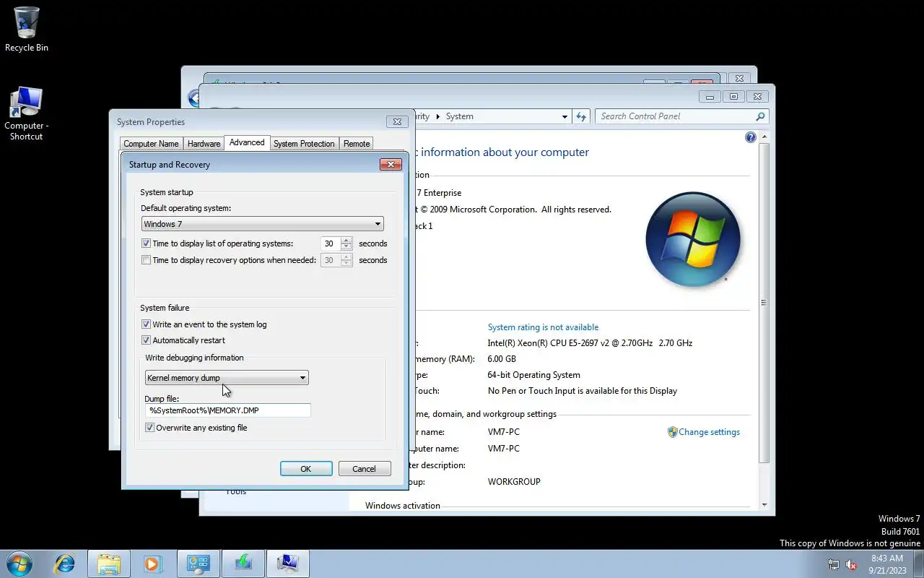Open the Windows Start menu orb
The width and height of the screenshot is (924, 578).
click(x=19, y=563)
